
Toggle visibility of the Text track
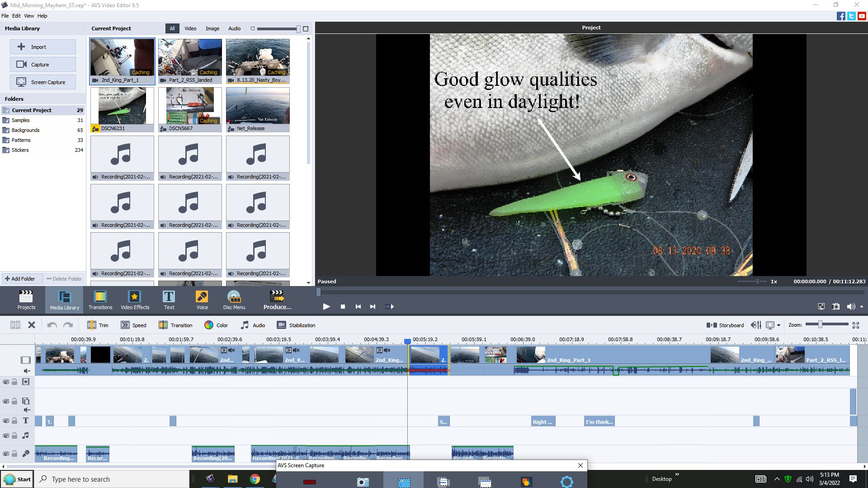pyautogui.click(x=6, y=421)
